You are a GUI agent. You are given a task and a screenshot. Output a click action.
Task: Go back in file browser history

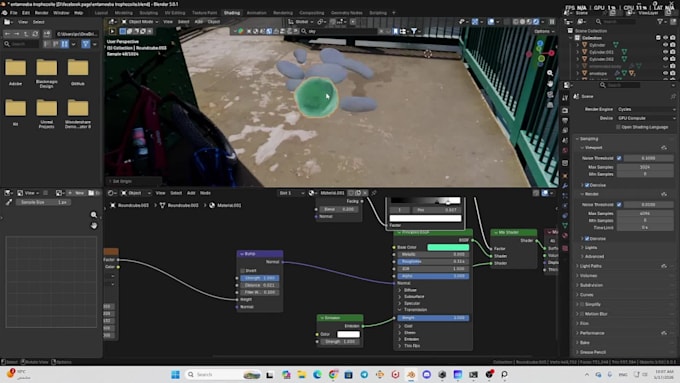click(7, 34)
